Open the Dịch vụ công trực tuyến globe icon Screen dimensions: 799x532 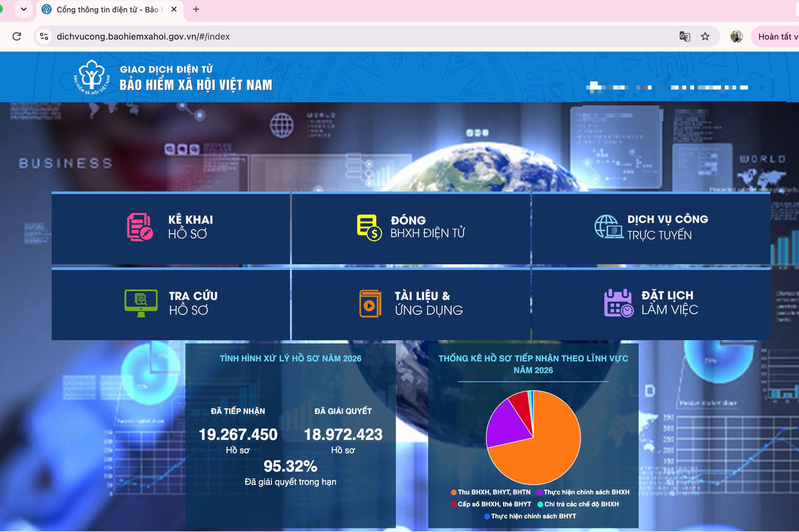[609, 227]
